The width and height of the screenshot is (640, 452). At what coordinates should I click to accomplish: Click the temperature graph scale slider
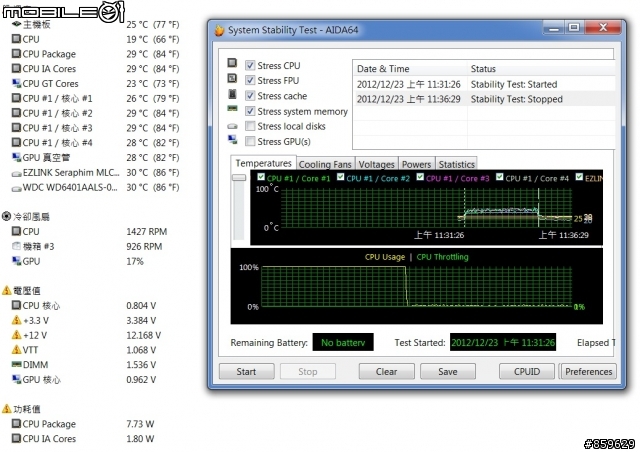pos(239,178)
